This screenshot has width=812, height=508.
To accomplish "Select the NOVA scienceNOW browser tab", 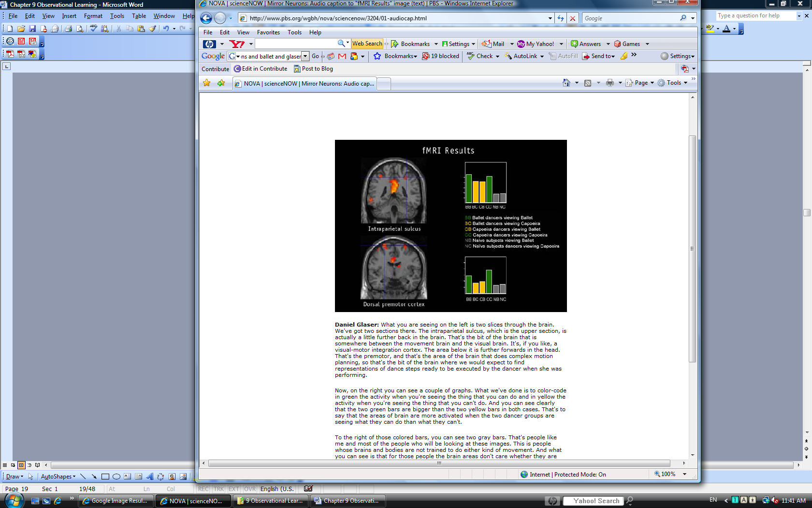I will pyautogui.click(x=304, y=84).
